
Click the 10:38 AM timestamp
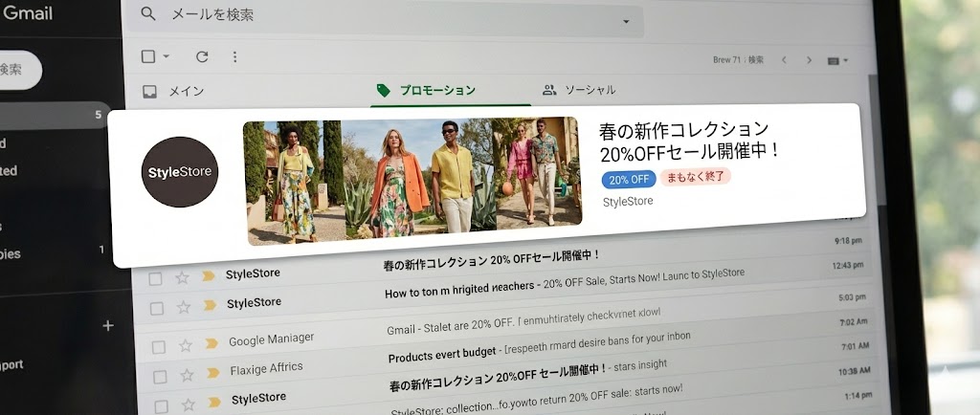tap(853, 371)
